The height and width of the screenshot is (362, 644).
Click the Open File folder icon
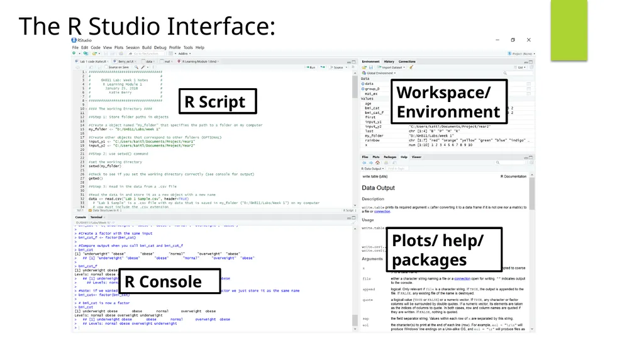(x=94, y=54)
